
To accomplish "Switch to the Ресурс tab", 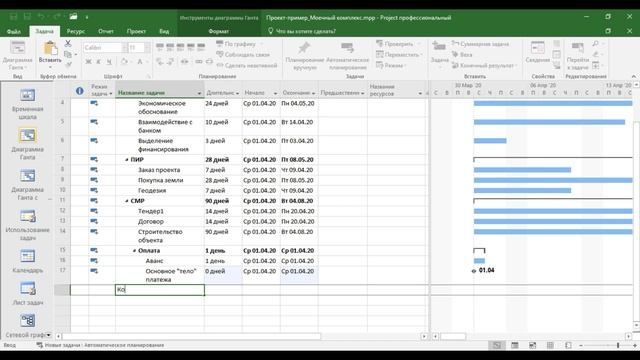I will (76, 31).
